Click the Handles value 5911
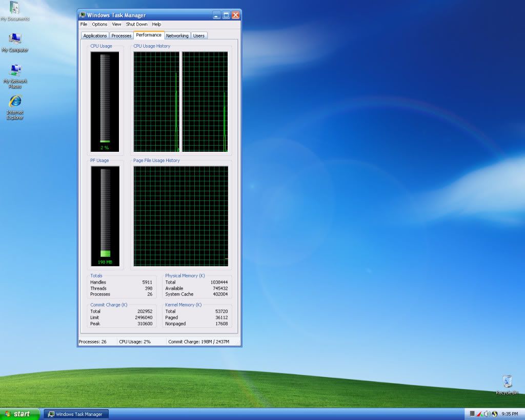525x420 pixels. click(x=147, y=283)
